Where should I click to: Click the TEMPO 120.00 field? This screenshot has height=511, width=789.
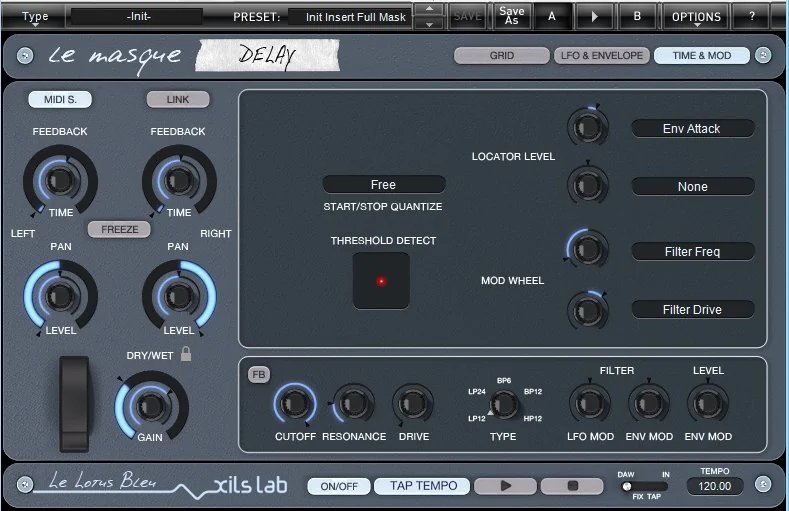pos(715,486)
